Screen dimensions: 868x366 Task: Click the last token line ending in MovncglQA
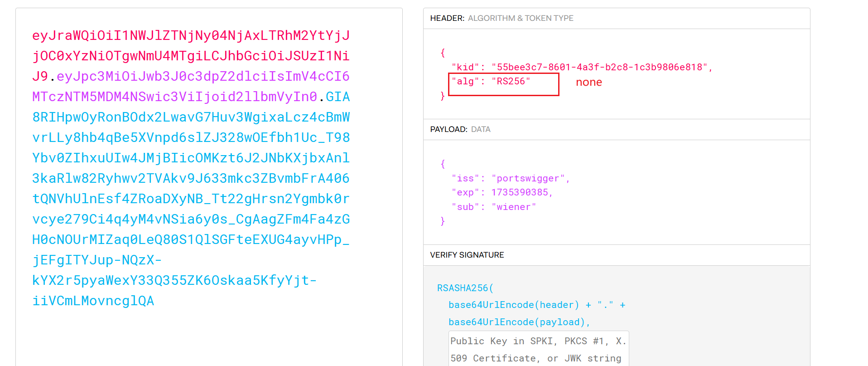[x=93, y=301]
